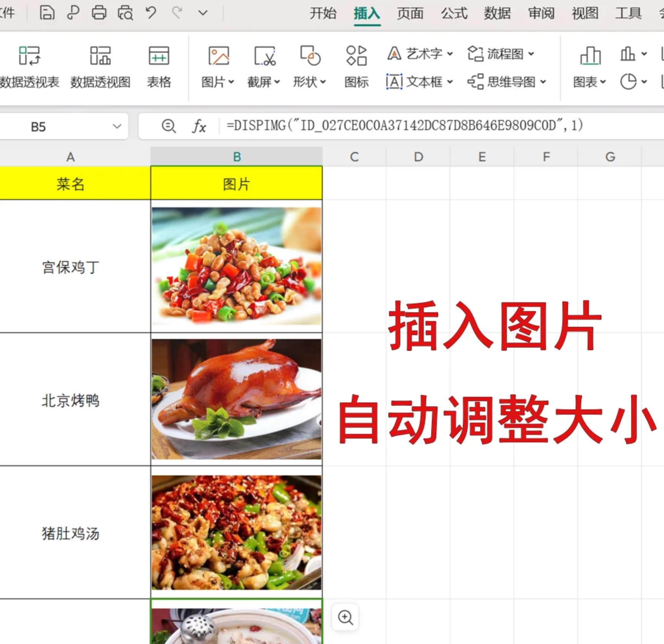Image resolution: width=664 pixels, height=644 pixels.
Task: Click the 打印 print icon
Action: pyautogui.click(x=99, y=12)
